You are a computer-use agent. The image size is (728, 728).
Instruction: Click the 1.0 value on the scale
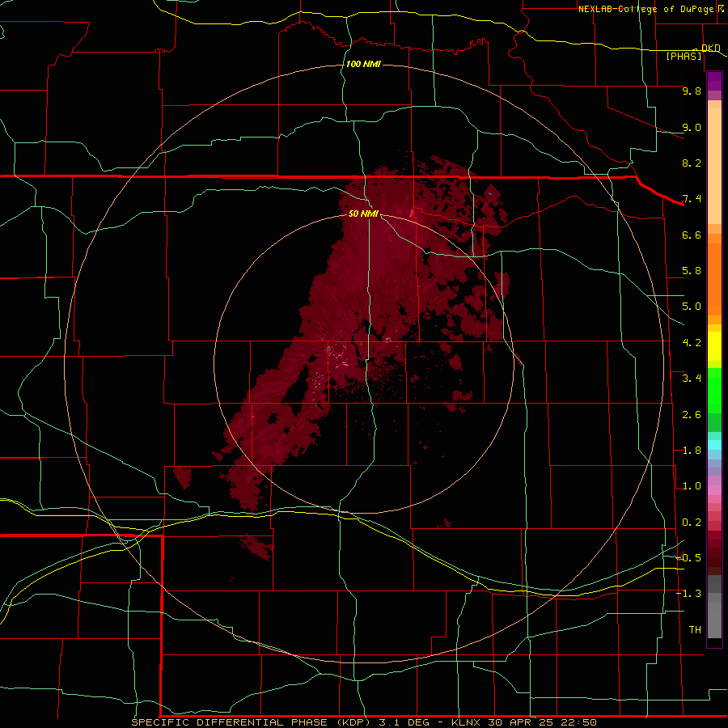tap(692, 486)
